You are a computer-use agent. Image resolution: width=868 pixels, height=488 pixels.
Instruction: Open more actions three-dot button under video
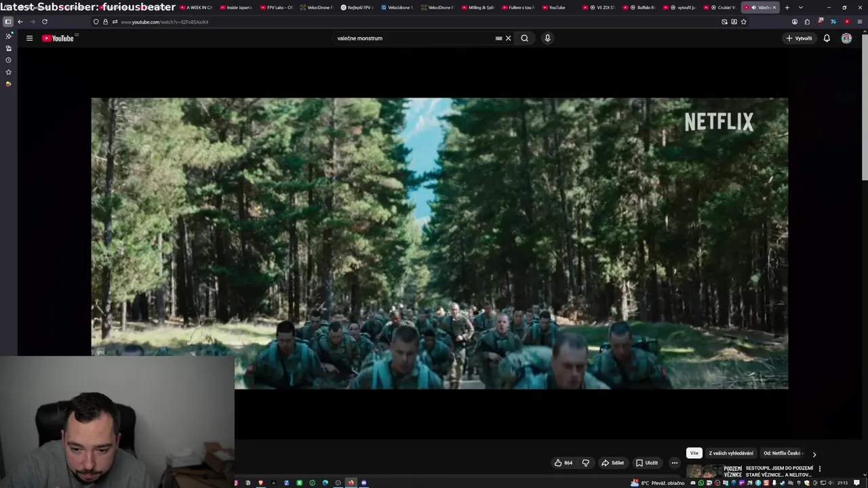[674, 463]
